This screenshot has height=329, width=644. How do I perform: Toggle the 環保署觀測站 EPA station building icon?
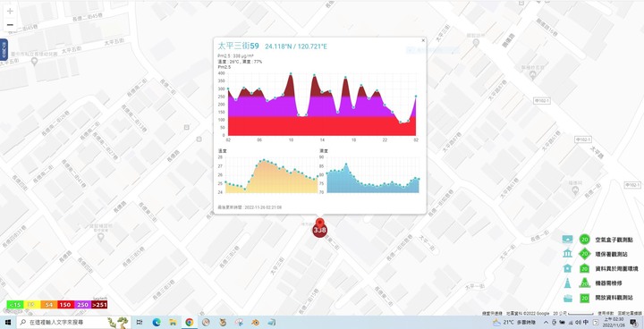568,254
